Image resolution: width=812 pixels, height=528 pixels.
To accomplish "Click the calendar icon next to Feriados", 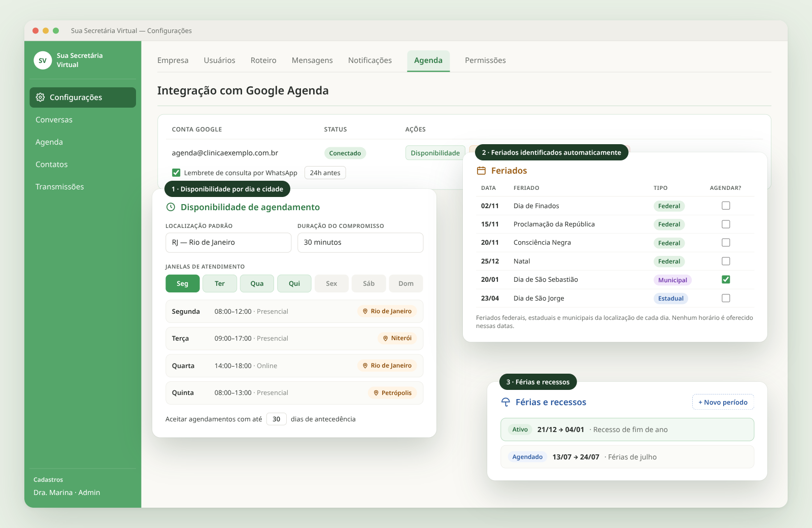I will [x=481, y=171].
